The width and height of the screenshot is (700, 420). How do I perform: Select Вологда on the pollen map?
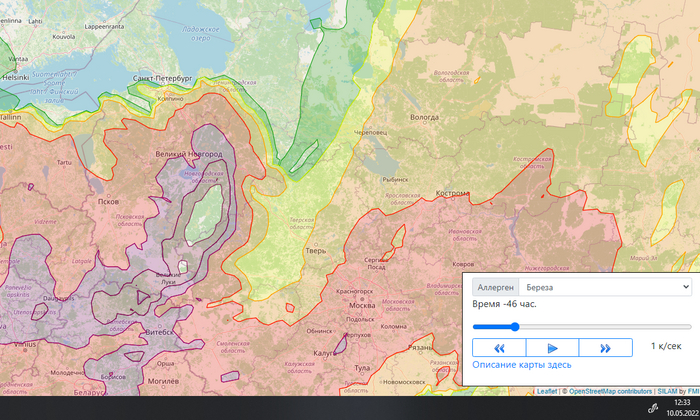coord(425,117)
